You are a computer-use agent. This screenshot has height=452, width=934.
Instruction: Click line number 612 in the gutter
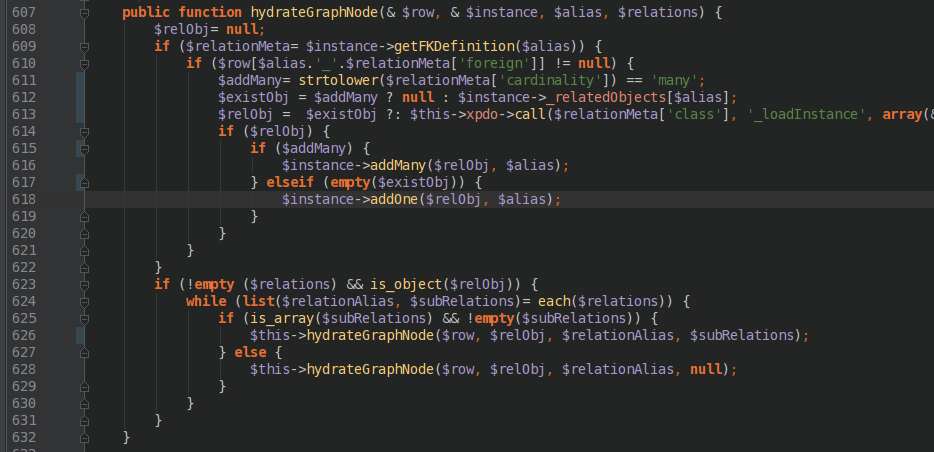[x=24, y=97]
